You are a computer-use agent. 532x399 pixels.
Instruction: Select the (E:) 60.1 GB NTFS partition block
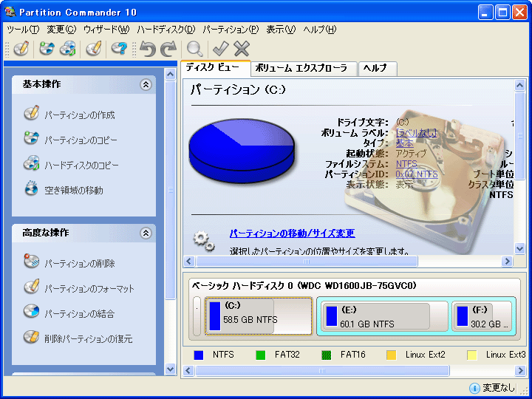click(385, 316)
